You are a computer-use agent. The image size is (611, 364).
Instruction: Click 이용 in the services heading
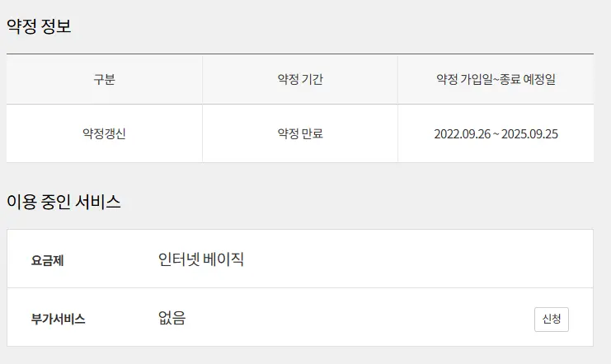click(21, 202)
